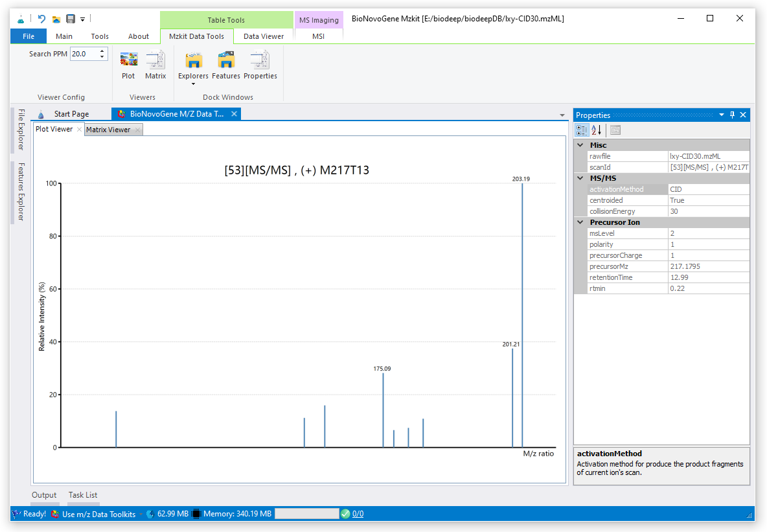Pin the Properties panel with auto-hide icon
Viewport: 767px width, 532px height.
click(x=733, y=115)
